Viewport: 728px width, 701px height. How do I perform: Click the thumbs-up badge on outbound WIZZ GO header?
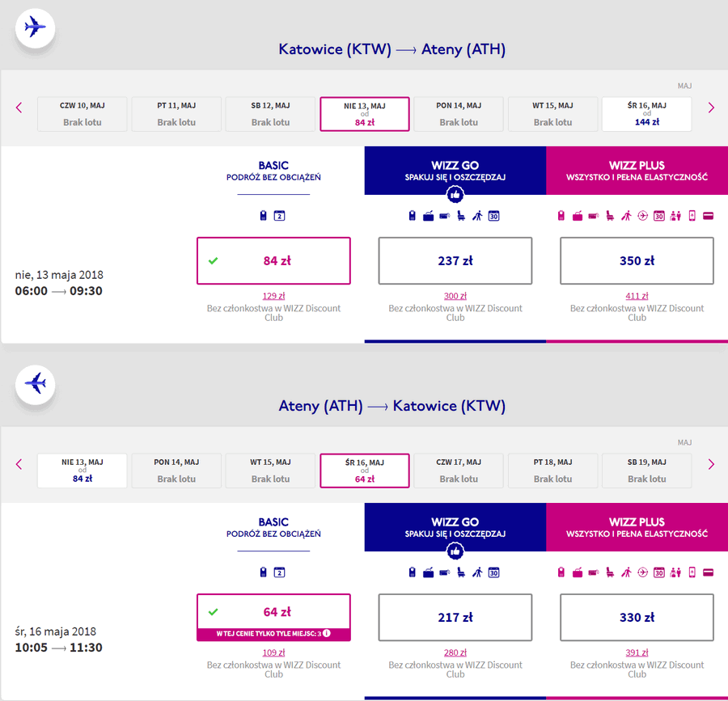tap(455, 194)
